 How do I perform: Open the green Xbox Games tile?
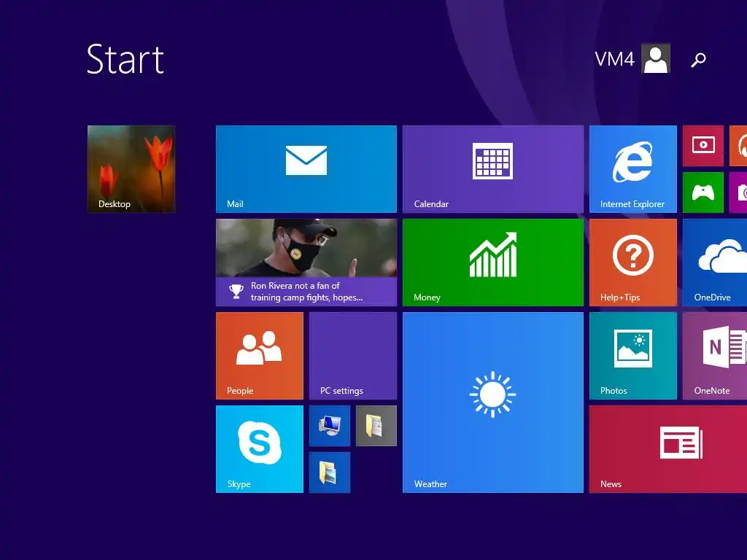point(703,192)
